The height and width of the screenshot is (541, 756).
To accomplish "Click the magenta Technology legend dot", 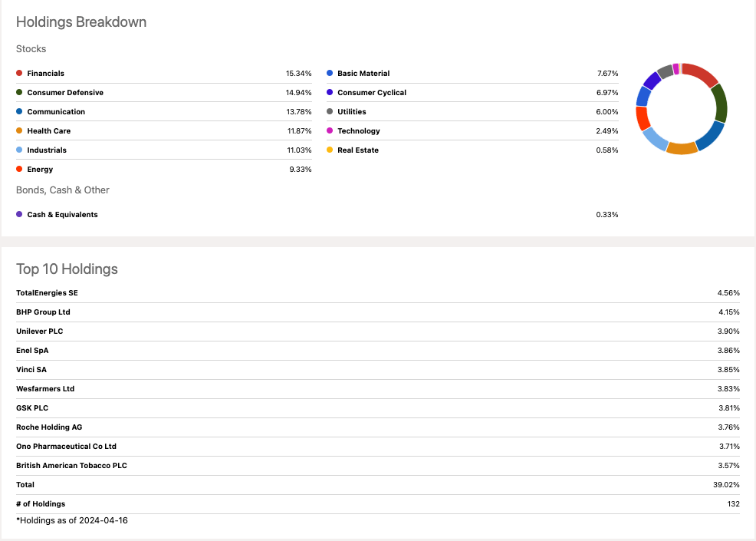I will [330, 131].
